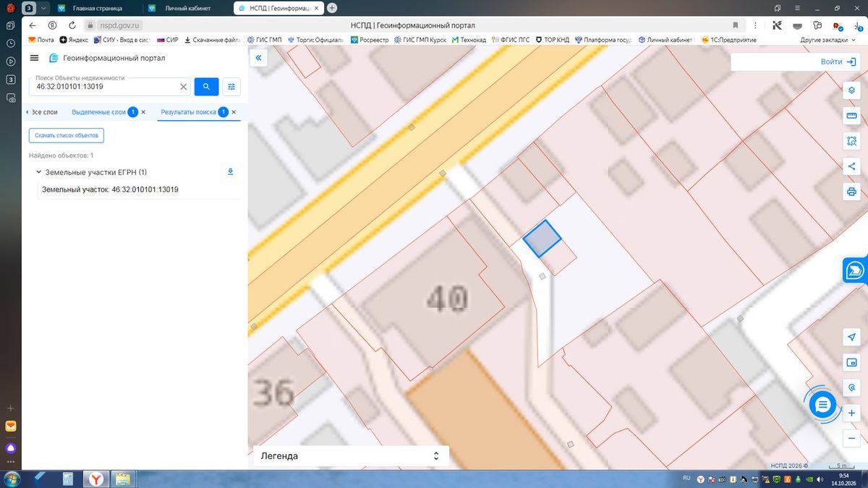The image size is (868, 488).
Task: Open the portal hamburger menu
Action: coord(35,58)
